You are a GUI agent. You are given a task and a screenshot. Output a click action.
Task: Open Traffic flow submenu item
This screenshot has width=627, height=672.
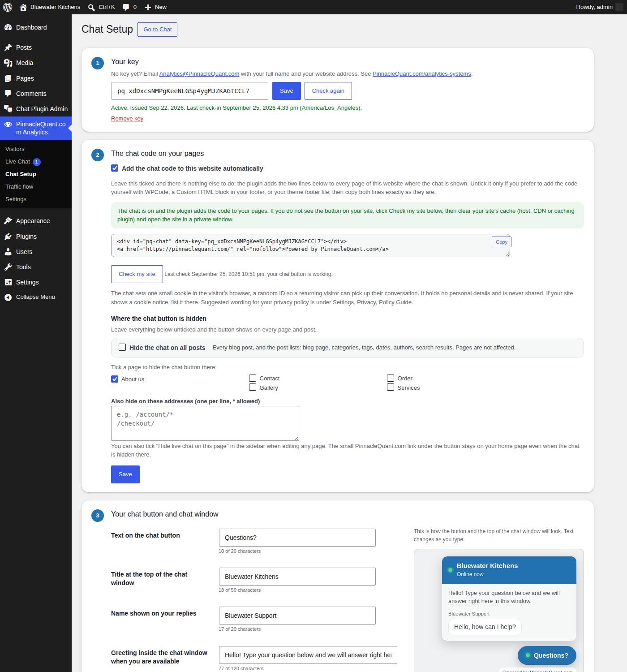pyautogui.click(x=19, y=187)
